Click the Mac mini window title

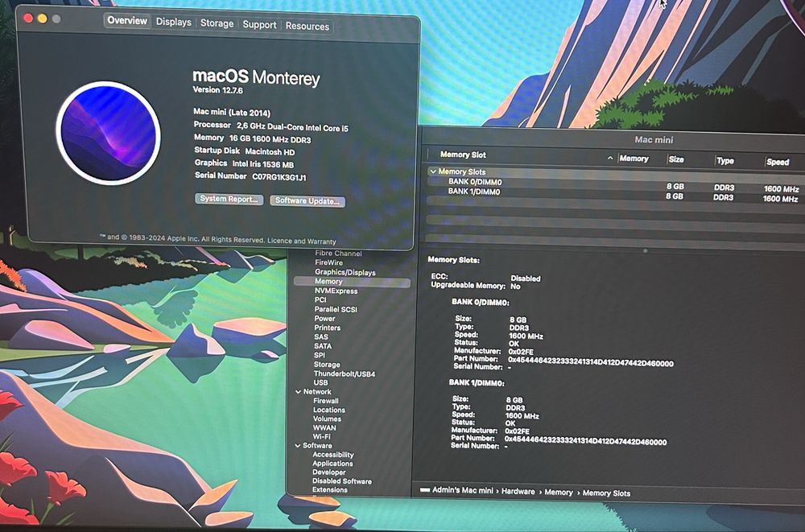tap(654, 140)
